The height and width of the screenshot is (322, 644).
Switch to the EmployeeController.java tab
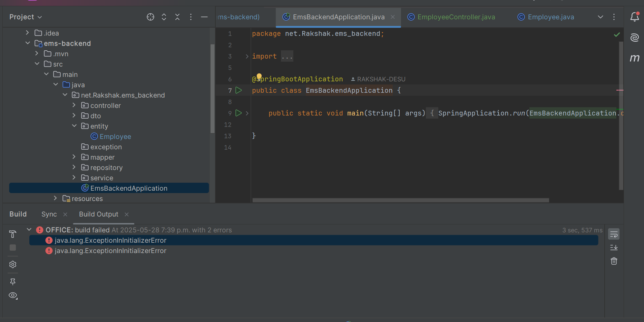(x=456, y=17)
